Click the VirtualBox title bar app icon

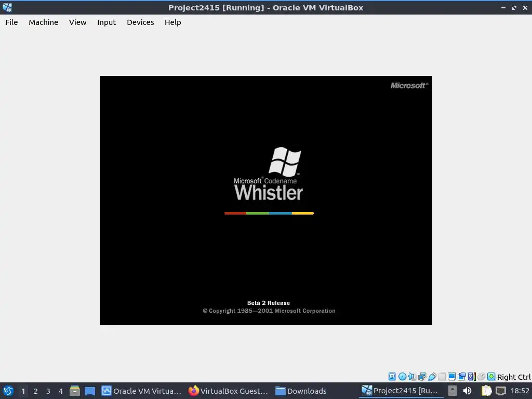7,7
